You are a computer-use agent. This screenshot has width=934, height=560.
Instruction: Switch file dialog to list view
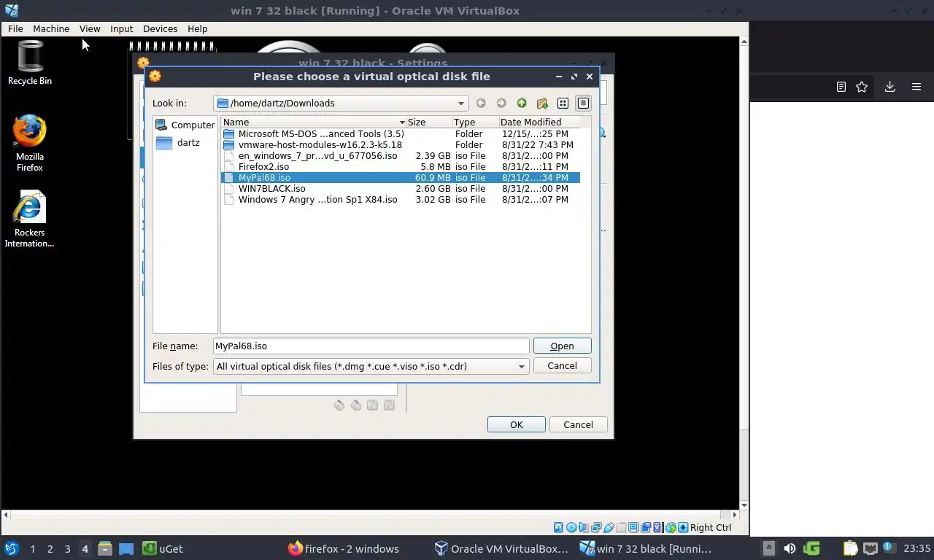563,104
